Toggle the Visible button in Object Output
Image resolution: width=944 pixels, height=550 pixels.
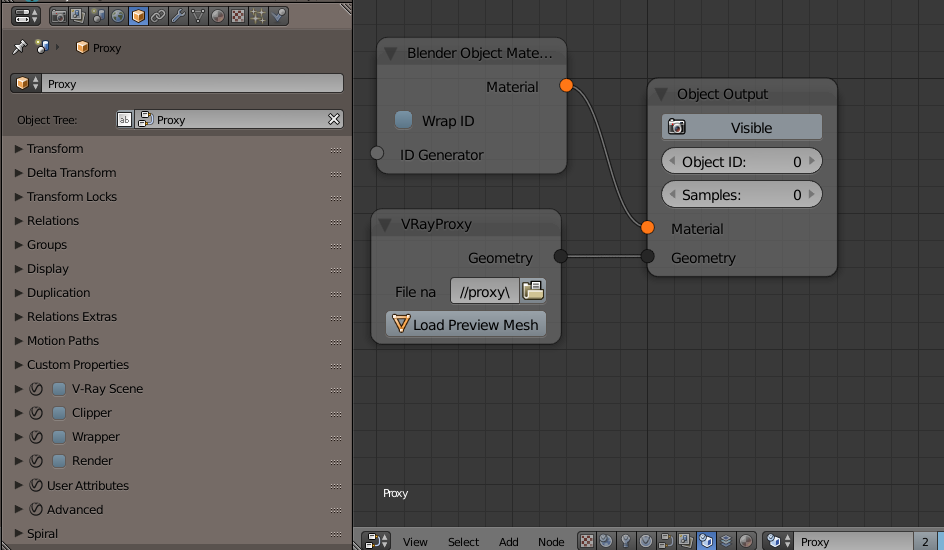[x=742, y=128]
